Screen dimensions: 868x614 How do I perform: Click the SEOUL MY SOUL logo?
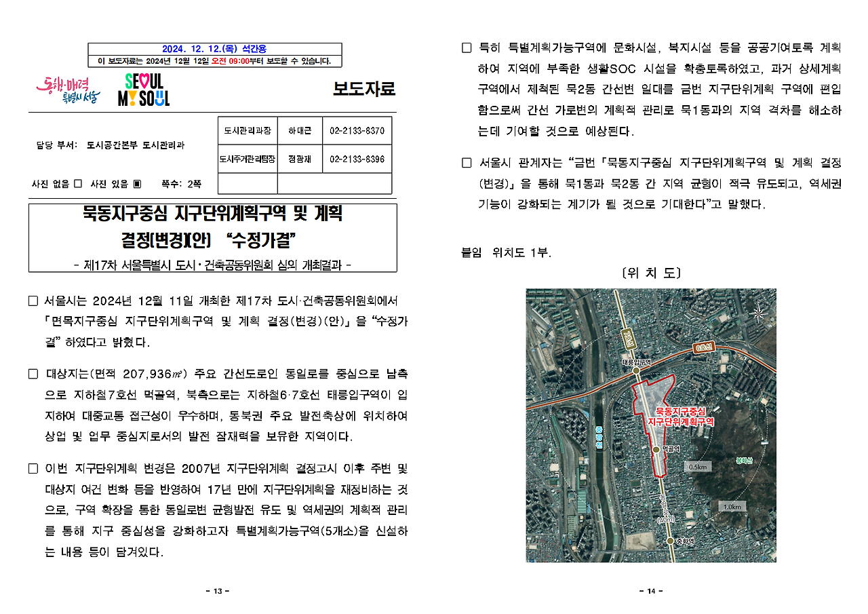[x=144, y=90]
